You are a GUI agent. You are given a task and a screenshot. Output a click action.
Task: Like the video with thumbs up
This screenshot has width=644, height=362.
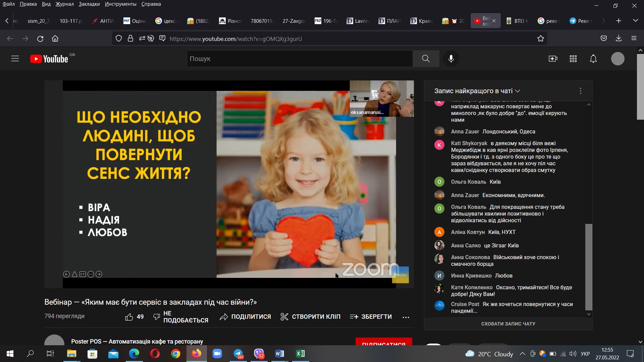click(129, 317)
